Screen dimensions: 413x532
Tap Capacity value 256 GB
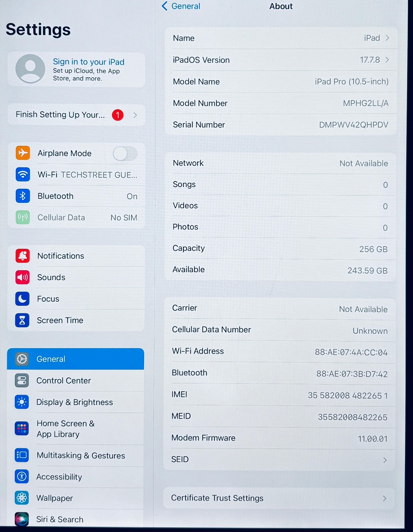click(373, 249)
